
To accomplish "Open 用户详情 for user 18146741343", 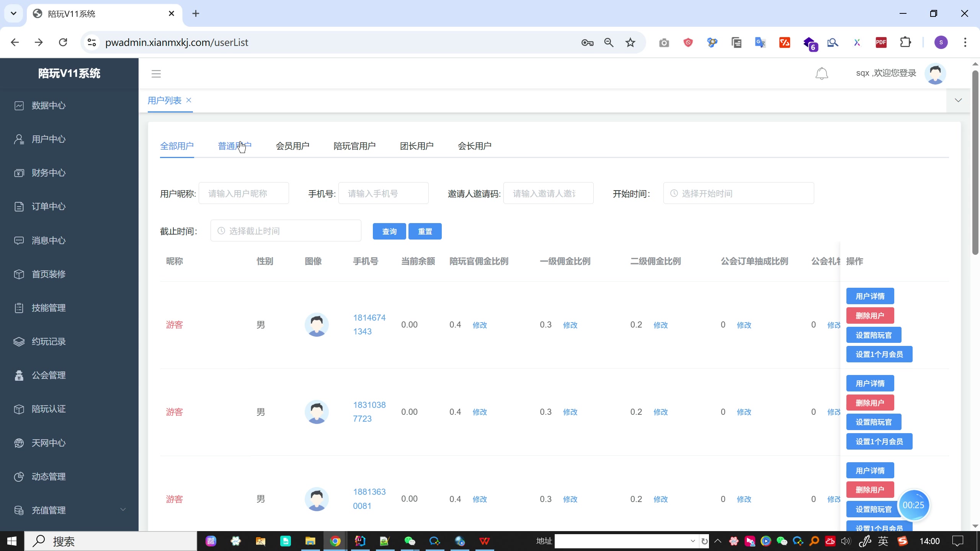I will point(870,296).
